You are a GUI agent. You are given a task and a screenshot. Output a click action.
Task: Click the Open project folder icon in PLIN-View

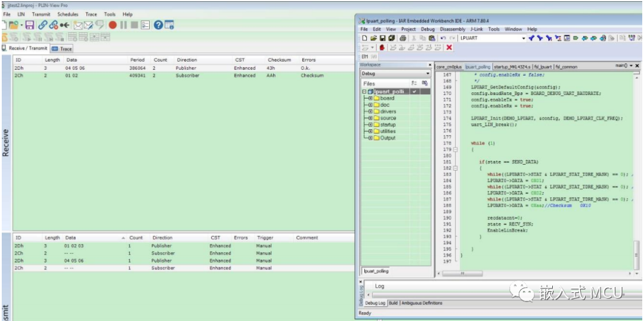(x=14, y=25)
